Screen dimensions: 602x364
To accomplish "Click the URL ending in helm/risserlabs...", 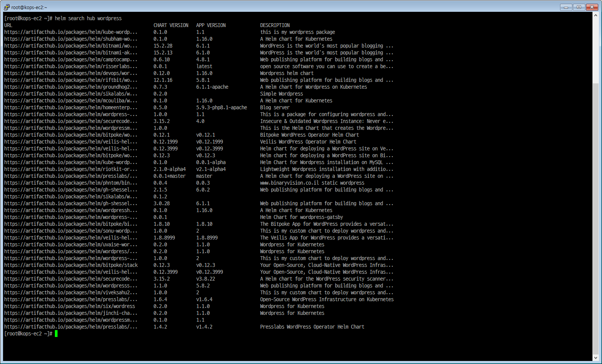I will 71,66.
